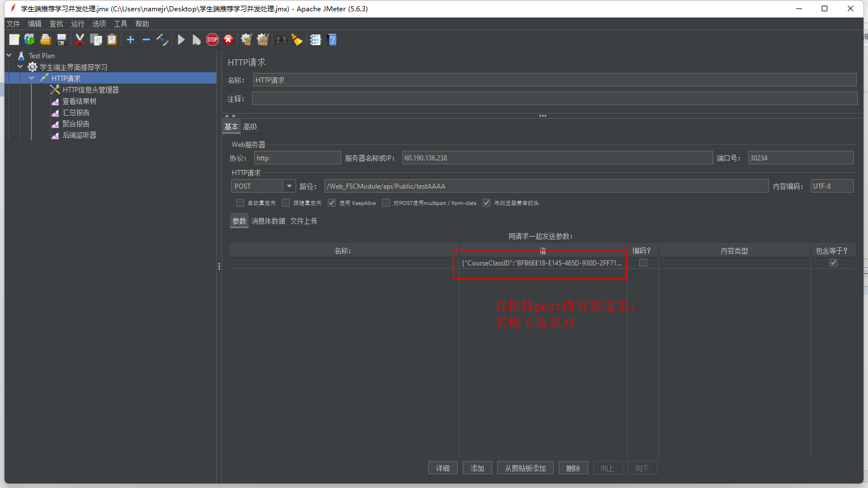Switch to the 消息体数据 tab
Image resolution: width=868 pixels, height=488 pixels.
(x=268, y=221)
